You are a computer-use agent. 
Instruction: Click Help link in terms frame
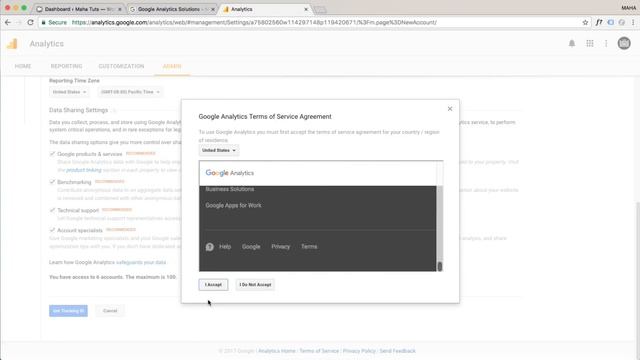click(225, 247)
